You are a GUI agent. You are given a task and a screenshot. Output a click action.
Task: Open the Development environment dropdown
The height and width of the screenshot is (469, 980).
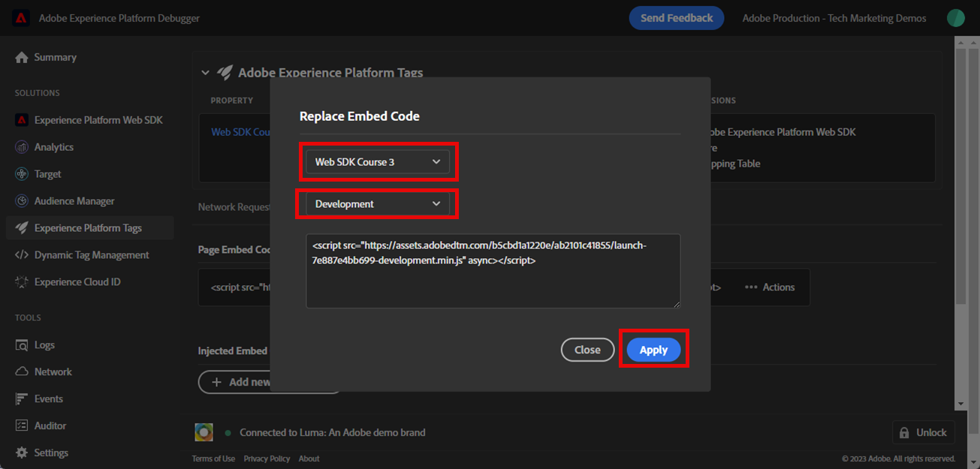click(378, 204)
